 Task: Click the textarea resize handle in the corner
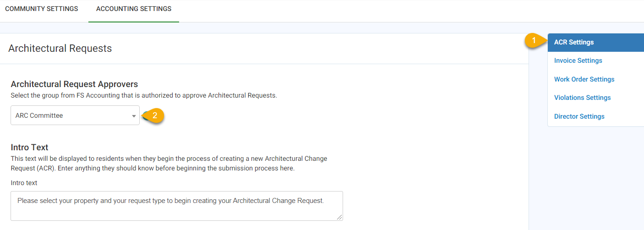click(x=339, y=217)
